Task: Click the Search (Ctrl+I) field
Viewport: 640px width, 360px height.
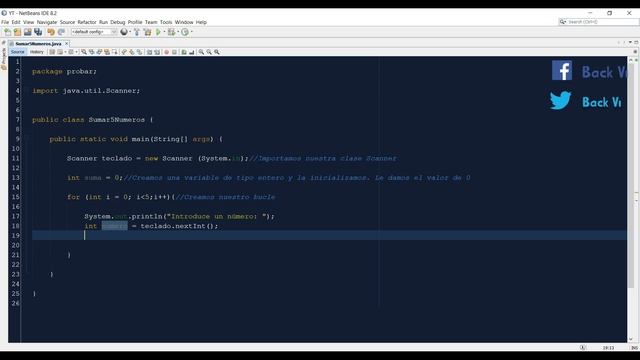Action: (598, 22)
